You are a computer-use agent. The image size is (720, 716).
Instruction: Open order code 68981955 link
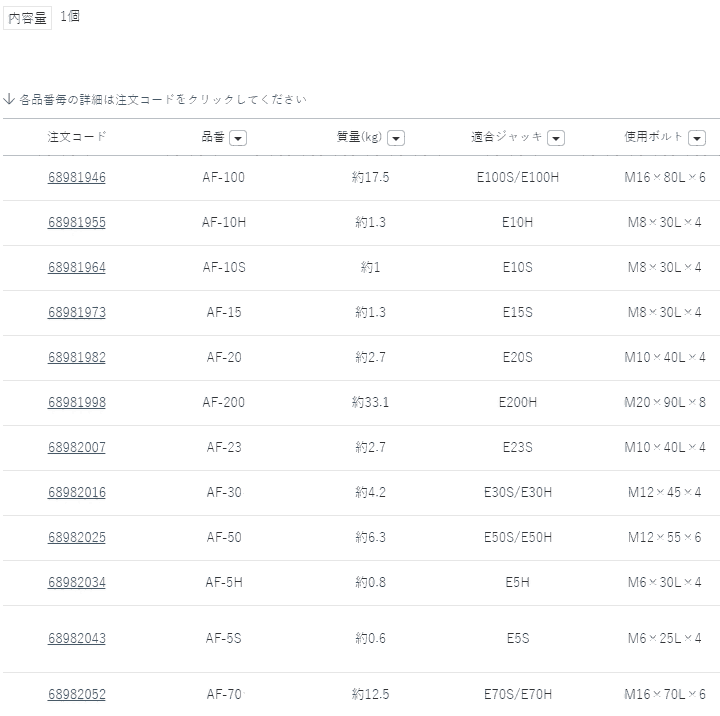76,222
